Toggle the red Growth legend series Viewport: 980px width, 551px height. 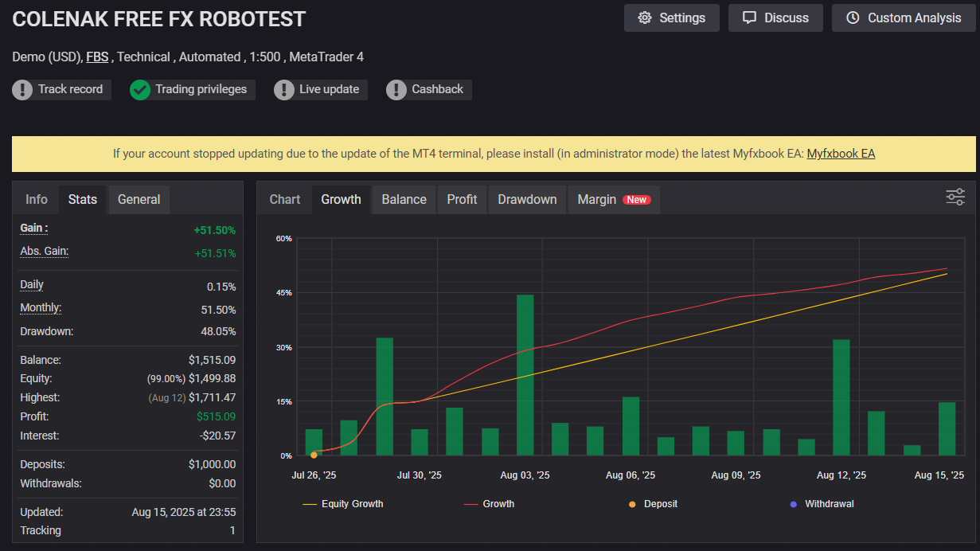coord(489,503)
